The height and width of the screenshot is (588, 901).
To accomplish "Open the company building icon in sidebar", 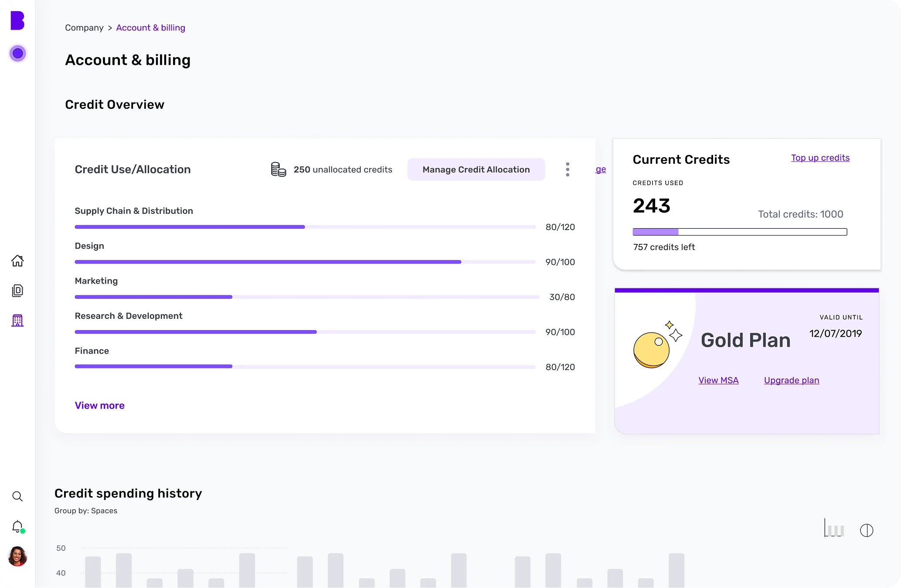I will (17, 321).
